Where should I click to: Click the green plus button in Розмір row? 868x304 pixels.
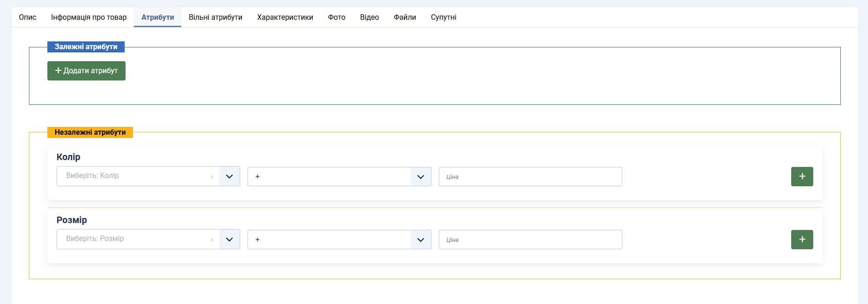pyautogui.click(x=802, y=240)
